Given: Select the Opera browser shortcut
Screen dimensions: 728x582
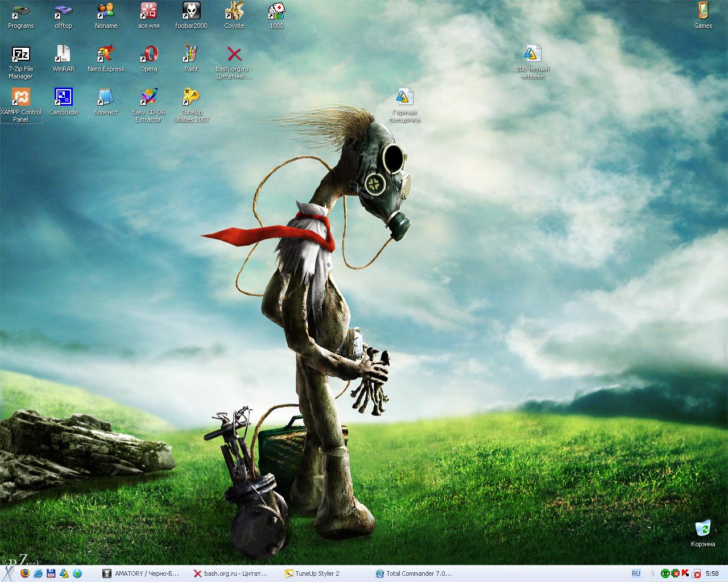Looking at the screenshot, I should [148, 59].
